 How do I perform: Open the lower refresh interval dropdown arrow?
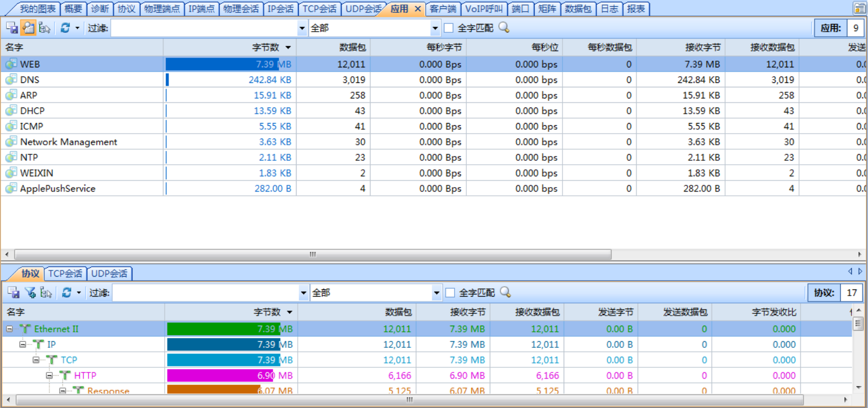(79, 292)
